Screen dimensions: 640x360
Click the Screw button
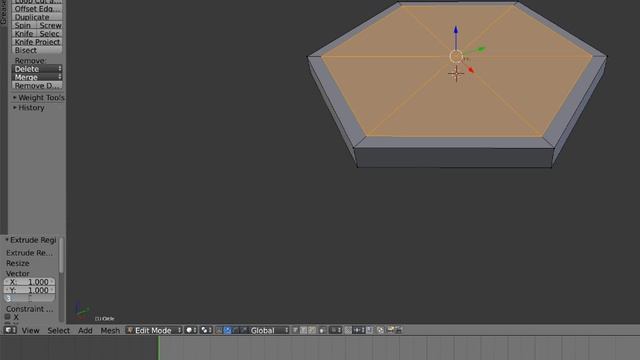tap(50, 25)
